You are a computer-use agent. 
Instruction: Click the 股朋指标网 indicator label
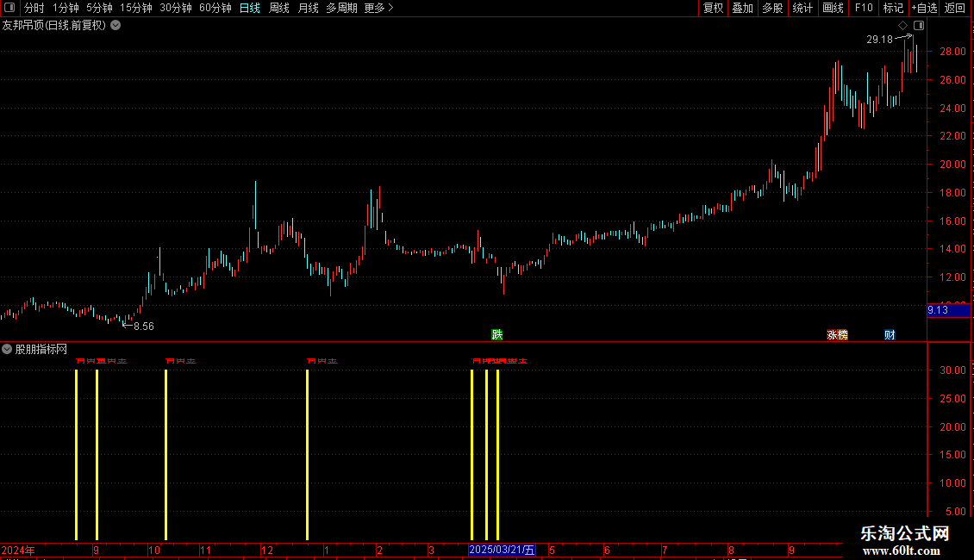pyautogui.click(x=41, y=350)
